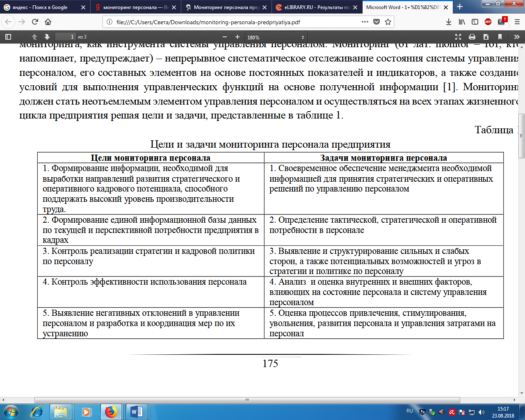
Task: Zoom in on the PDF
Action: coord(237,37)
